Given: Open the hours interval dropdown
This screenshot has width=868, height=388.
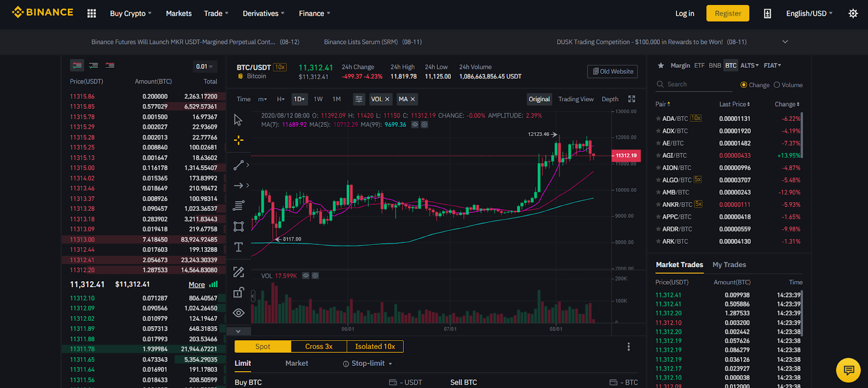Looking at the screenshot, I should pyautogui.click(x=280, y=99).
